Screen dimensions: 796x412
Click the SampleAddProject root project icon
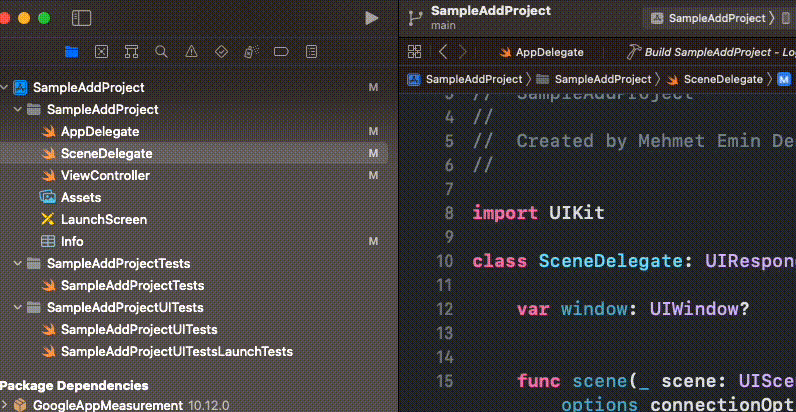coord(20,87)
